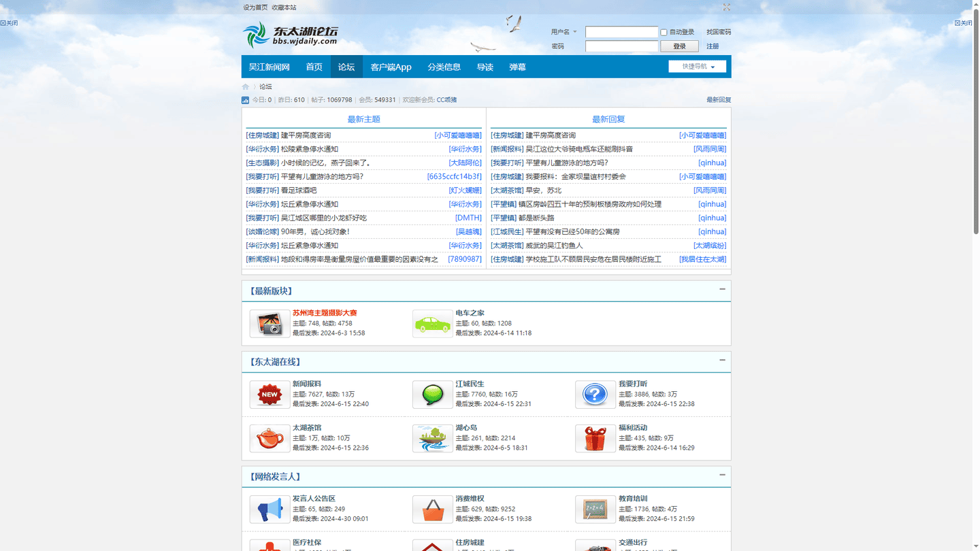Screen dimensions: 980x551
Task: Click the home breadcrumb icon
Action: 246,86
